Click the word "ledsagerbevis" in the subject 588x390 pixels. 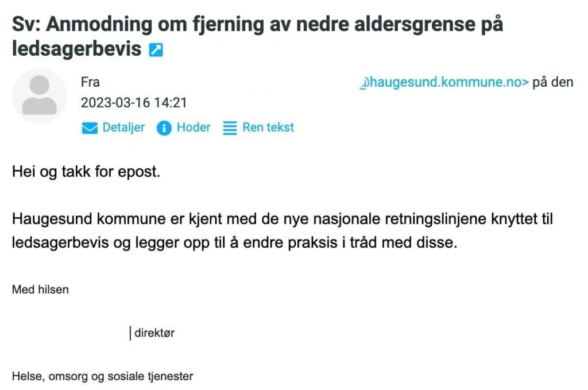(76, 49)
